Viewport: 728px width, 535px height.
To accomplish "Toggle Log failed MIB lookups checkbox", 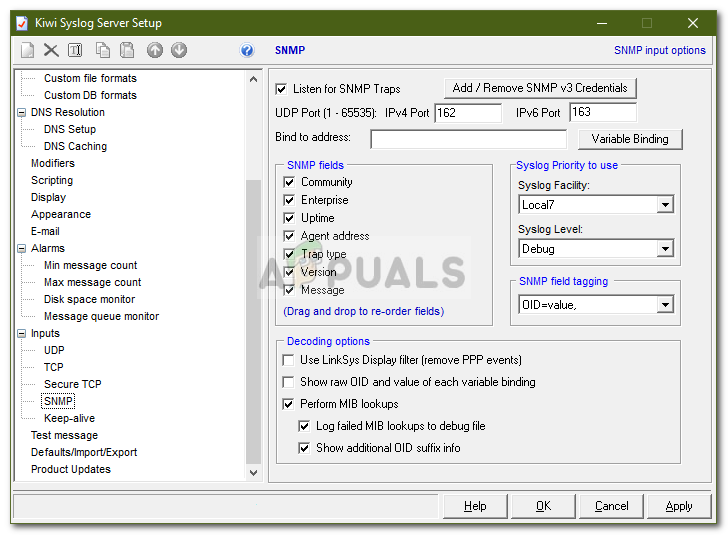I will (304, 426).
